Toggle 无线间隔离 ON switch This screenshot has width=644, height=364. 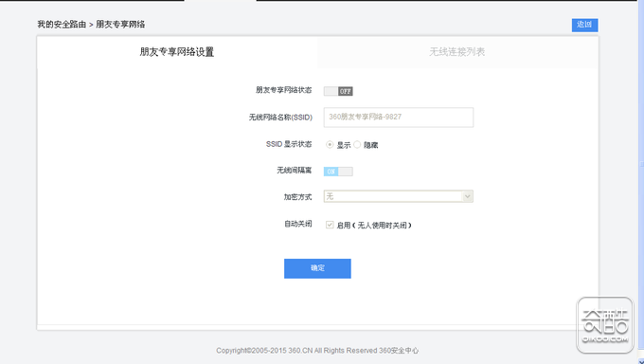tap(338, 172)
